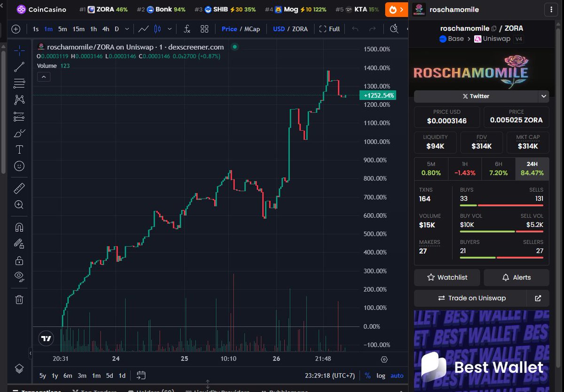Open the emoji icons tool
This screenshot has height=392, width=564.
coord(19,166)
